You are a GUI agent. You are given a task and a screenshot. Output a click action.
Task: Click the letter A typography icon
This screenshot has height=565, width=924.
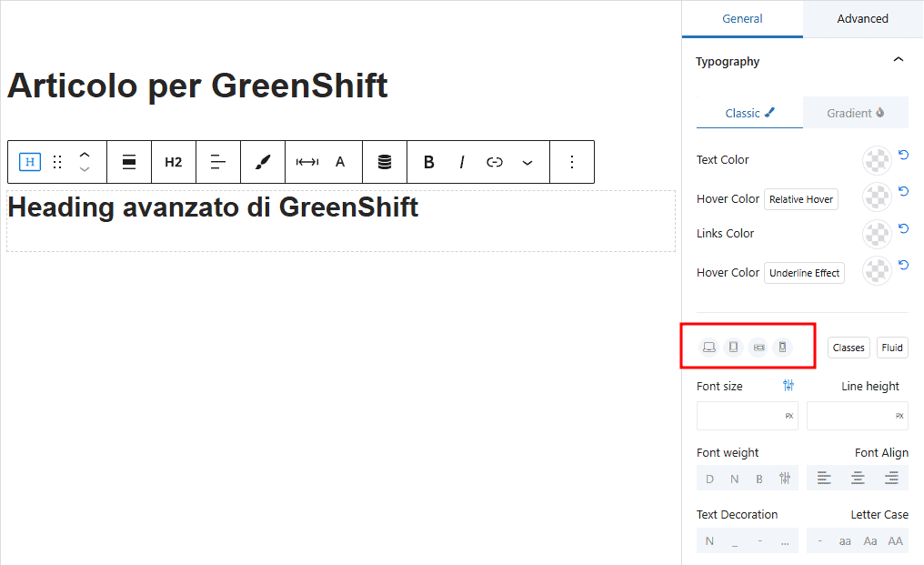click(340, 162)
